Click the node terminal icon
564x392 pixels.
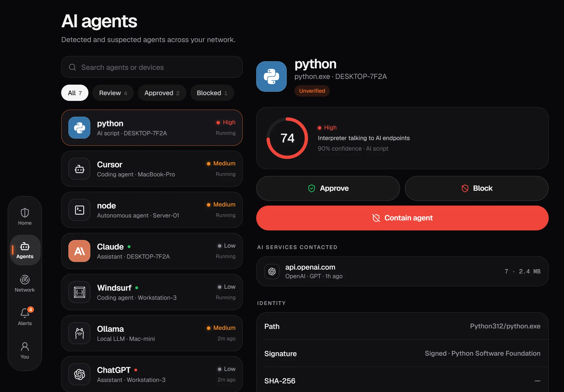coord(80,210)
